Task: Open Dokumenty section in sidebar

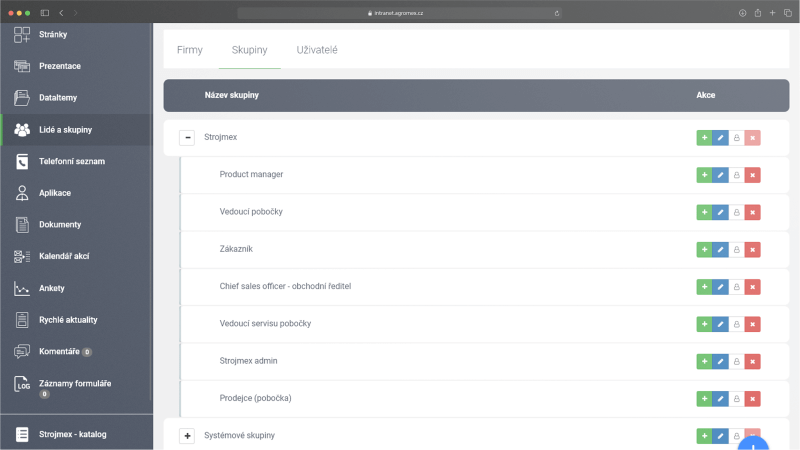Action: (x=60, y=225)
